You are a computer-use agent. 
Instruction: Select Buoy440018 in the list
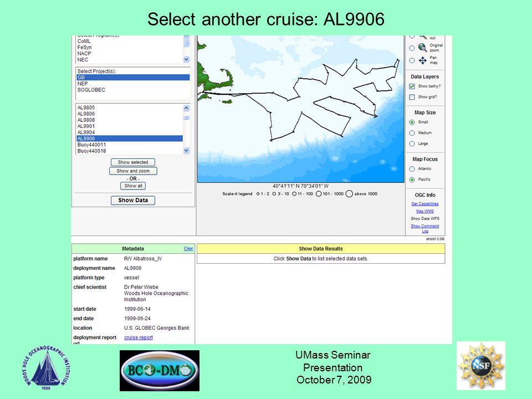[130, 151]
